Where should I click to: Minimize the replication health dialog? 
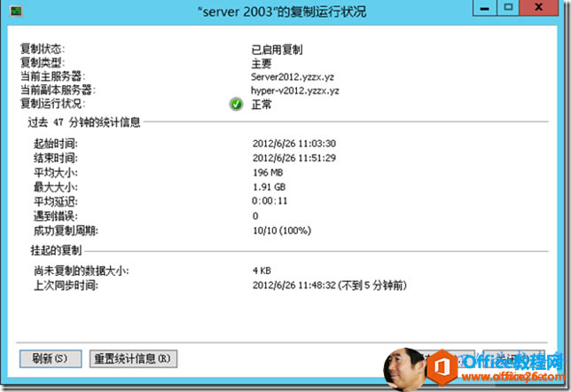pyautogui.click(x=485, y=8)
